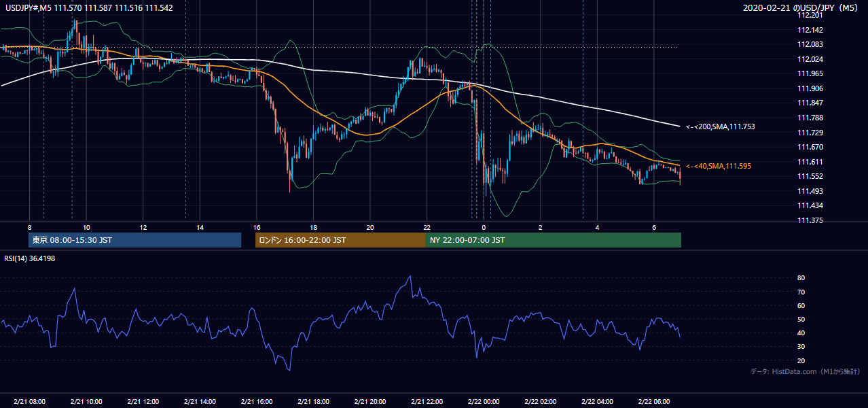The image size is (868, 408).
Task: Click price axis value 111.375
Action: (x=809, y=220)
